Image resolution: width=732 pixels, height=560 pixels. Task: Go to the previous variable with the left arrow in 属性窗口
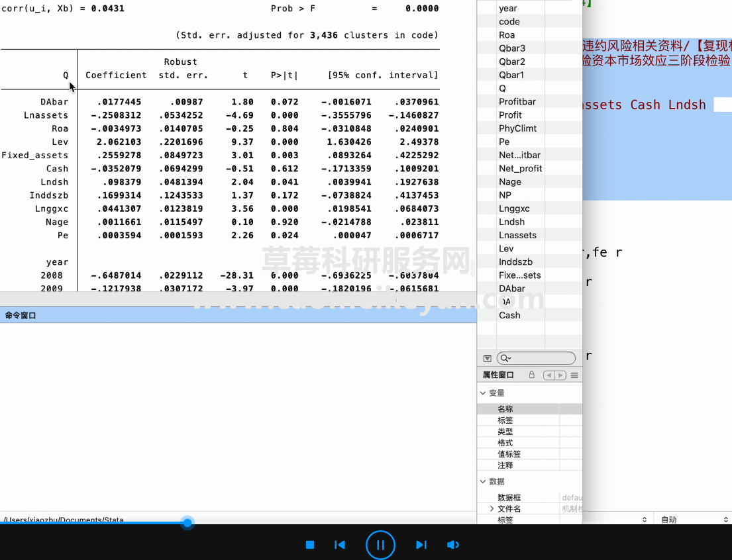[549, 375]
